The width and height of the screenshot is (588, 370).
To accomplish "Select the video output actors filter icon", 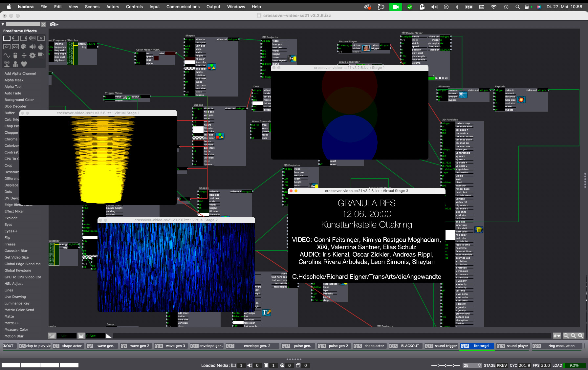I will tap(24, 38).
